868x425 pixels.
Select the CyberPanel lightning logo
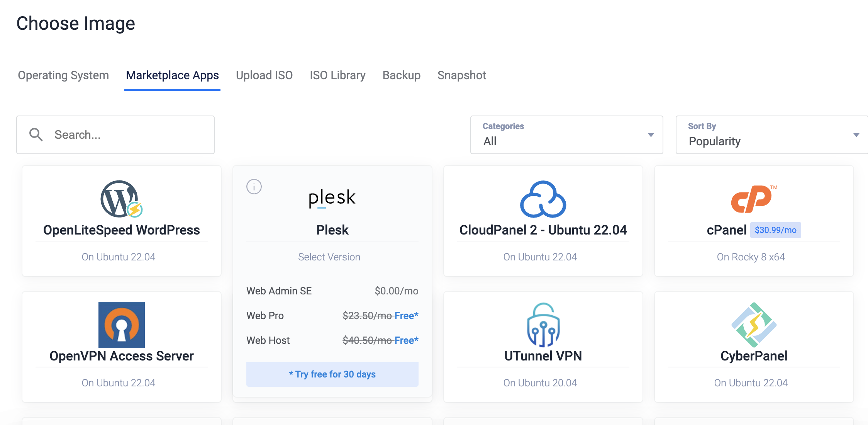[x=754, y=325]
